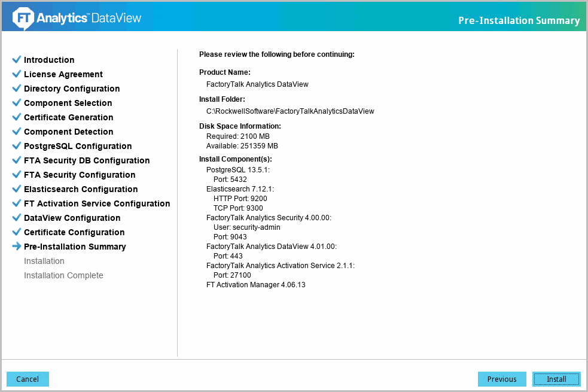This screenshot has width=588, height=392.
Task: Click the checkmark icon beside Introduction
Action: click(x=17, y=60)
